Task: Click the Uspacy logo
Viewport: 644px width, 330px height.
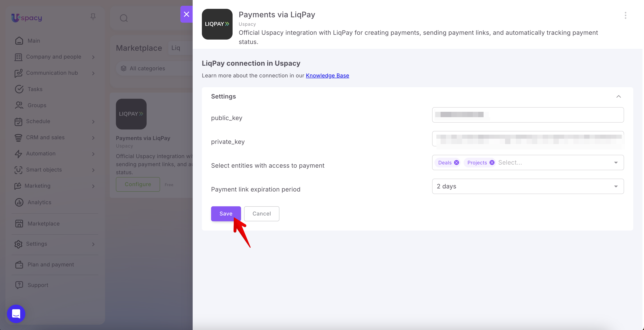Action: coord(27,17)
